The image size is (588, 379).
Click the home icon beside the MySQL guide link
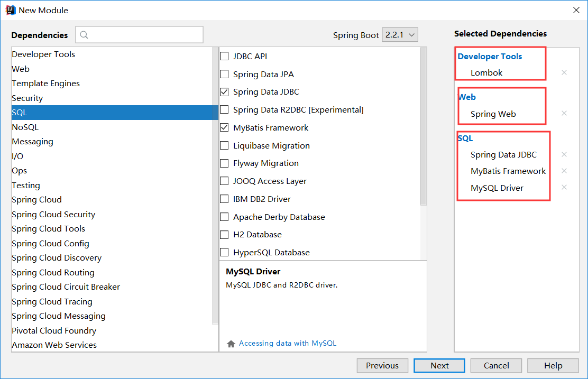(x=231, y=343)
